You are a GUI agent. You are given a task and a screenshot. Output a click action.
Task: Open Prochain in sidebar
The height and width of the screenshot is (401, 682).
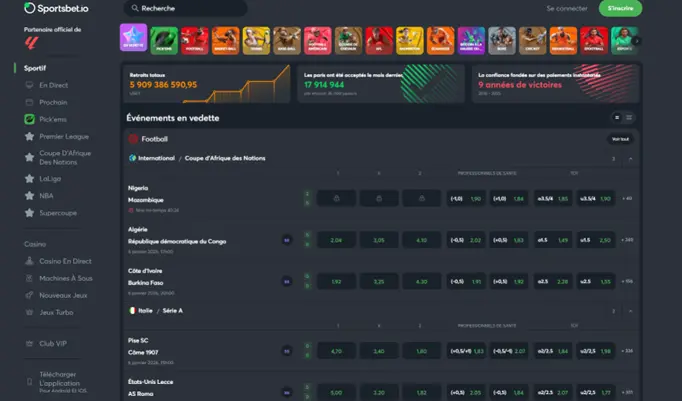pyautogui.click(x=53, y=102)
